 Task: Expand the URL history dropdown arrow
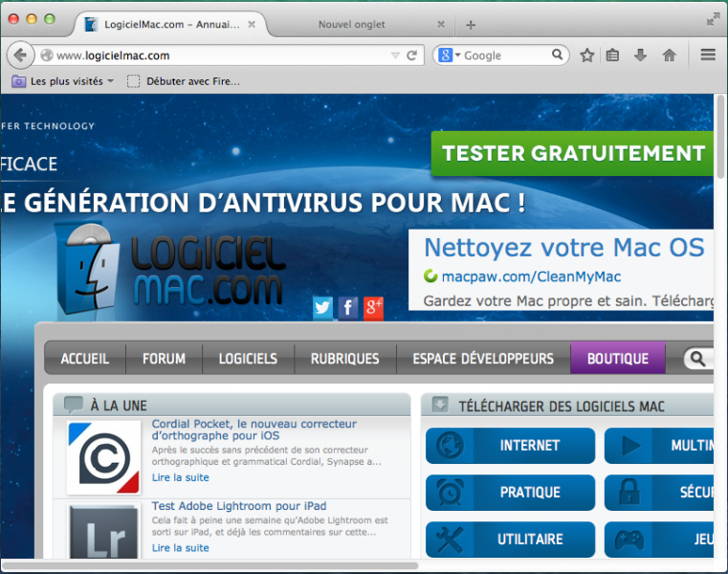tap(395, 55)
